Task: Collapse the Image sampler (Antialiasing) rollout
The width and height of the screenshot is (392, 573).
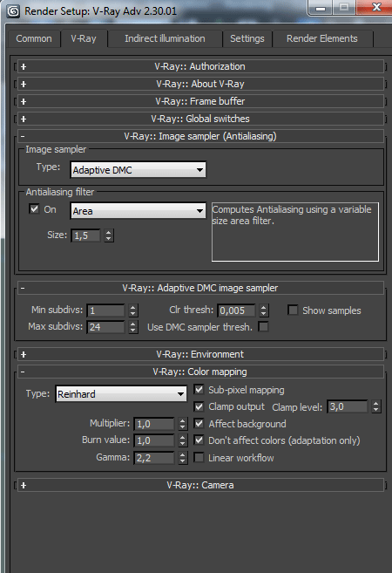Action: (x=200, y=136)
